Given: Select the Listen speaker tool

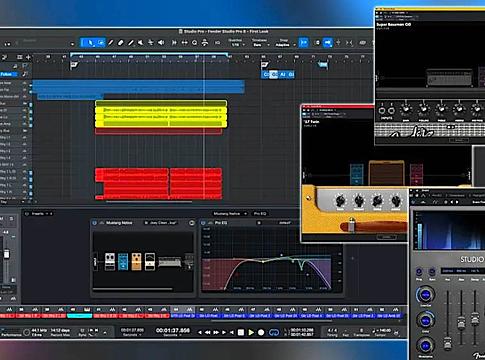Looking at the screenshot, I should (161, 43).
